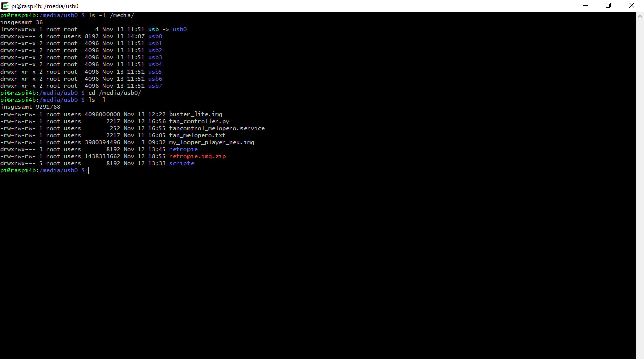Click the 'lrwxrwxrwx' permissions string

click(17, 30)
